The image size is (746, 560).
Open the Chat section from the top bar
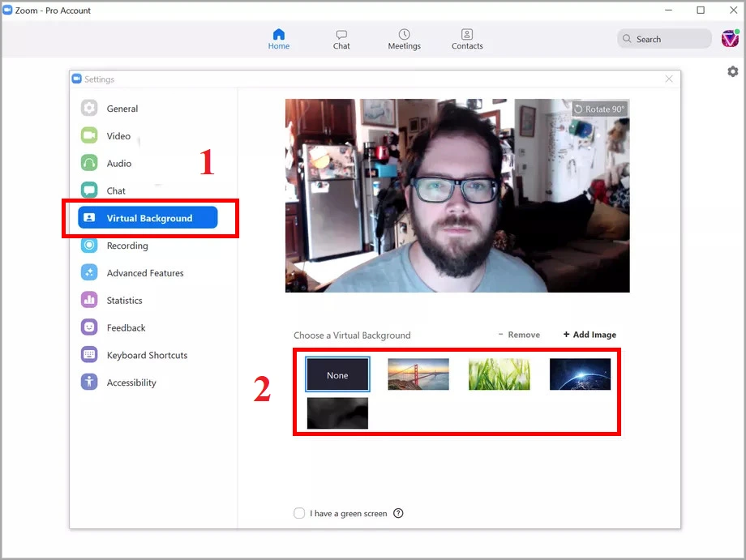point(341,38)
